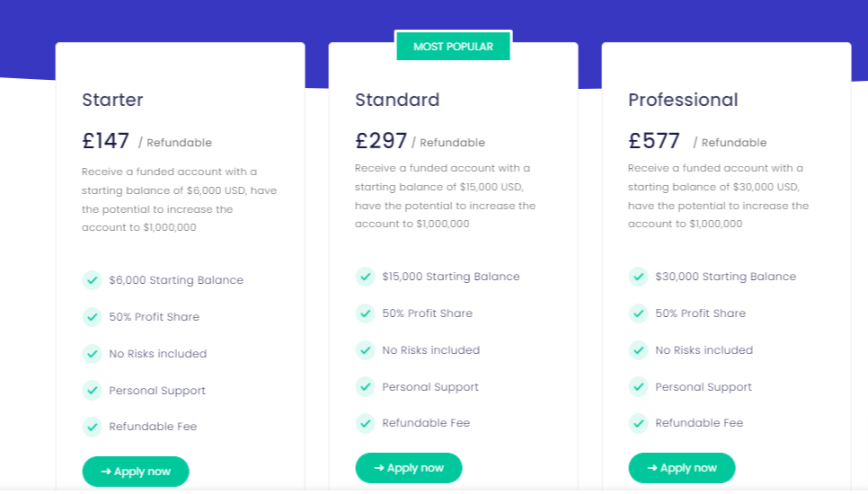868x494 pixels.
Task: Click Starter plan's 50% Profit Share checkmark
Action: (93, 317)
